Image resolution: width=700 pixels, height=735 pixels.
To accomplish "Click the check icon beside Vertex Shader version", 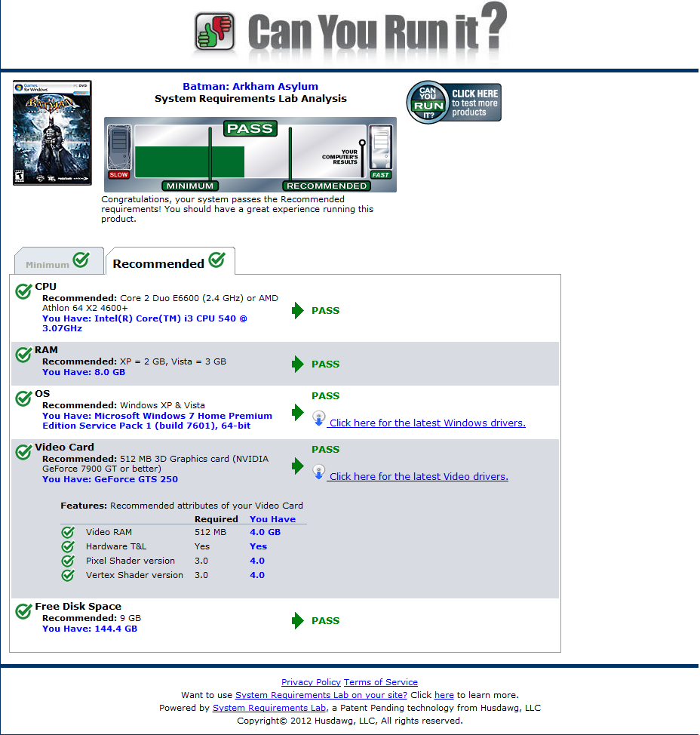I will point(68,575).
